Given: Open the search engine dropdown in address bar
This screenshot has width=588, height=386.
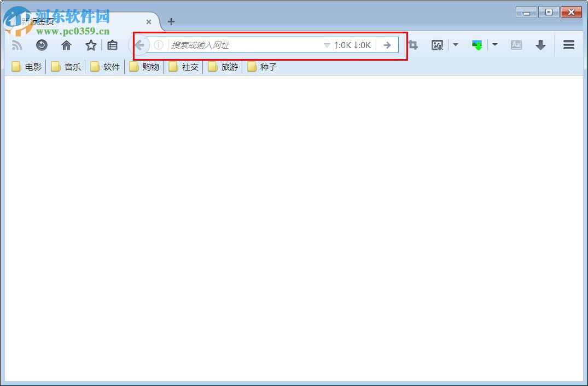Looking at the screenshot, I should tap(327, 45).
